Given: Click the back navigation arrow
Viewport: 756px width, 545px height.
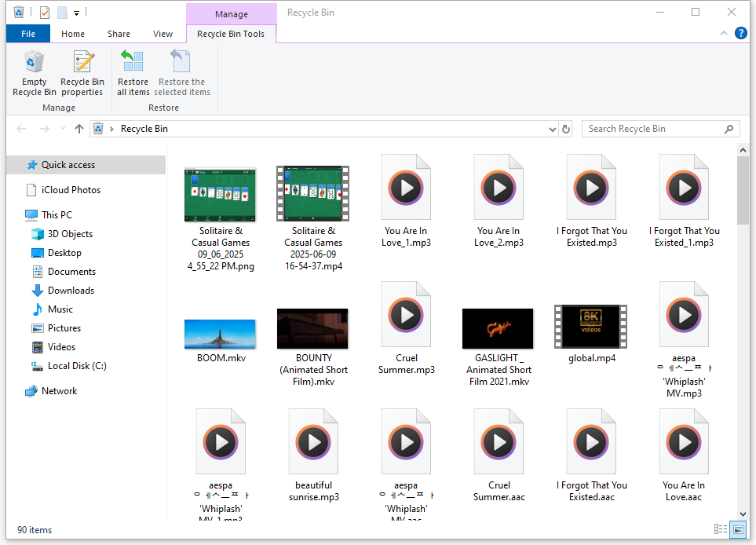Looking at the screenshot, I should coord(20,128).
